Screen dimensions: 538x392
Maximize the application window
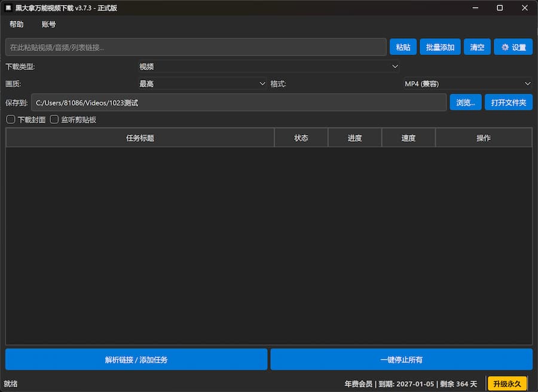coord(500,8)
